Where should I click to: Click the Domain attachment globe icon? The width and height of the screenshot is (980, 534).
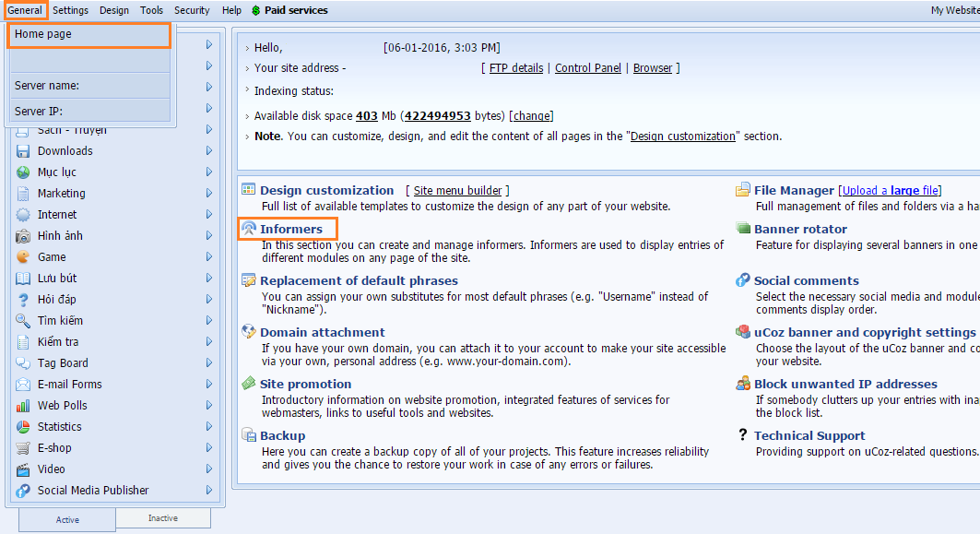click(x=249, y=331)
